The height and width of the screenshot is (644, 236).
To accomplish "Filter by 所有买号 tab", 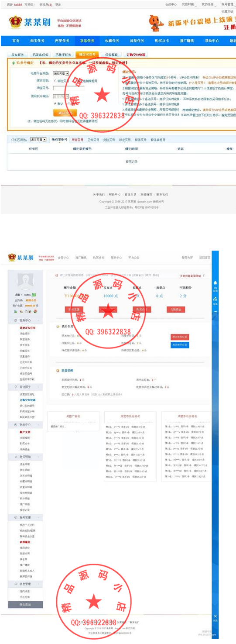I will click(77, 140).
